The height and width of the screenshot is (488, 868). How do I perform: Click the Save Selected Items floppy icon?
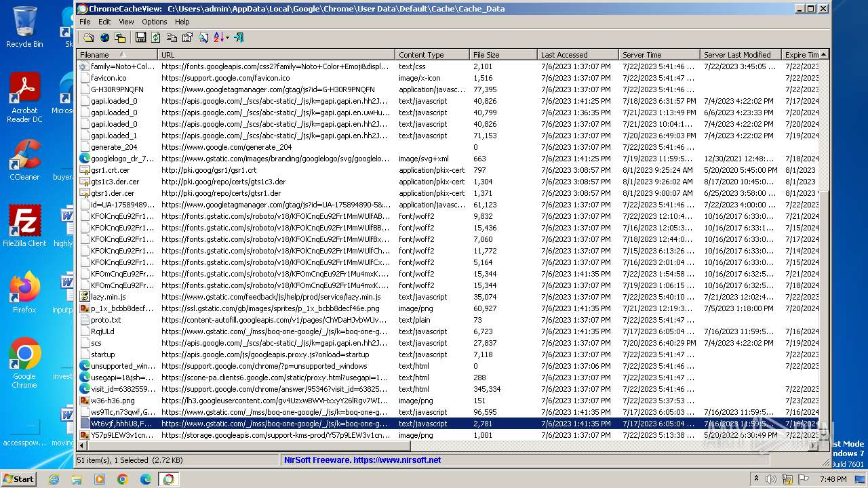(x=140, y=38)
